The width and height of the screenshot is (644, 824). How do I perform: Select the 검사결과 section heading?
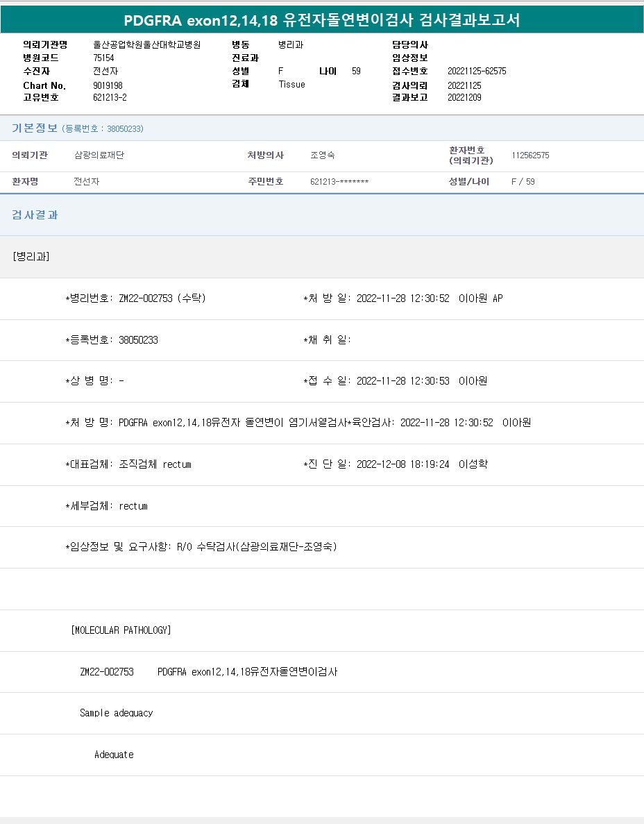pos(35,215)
